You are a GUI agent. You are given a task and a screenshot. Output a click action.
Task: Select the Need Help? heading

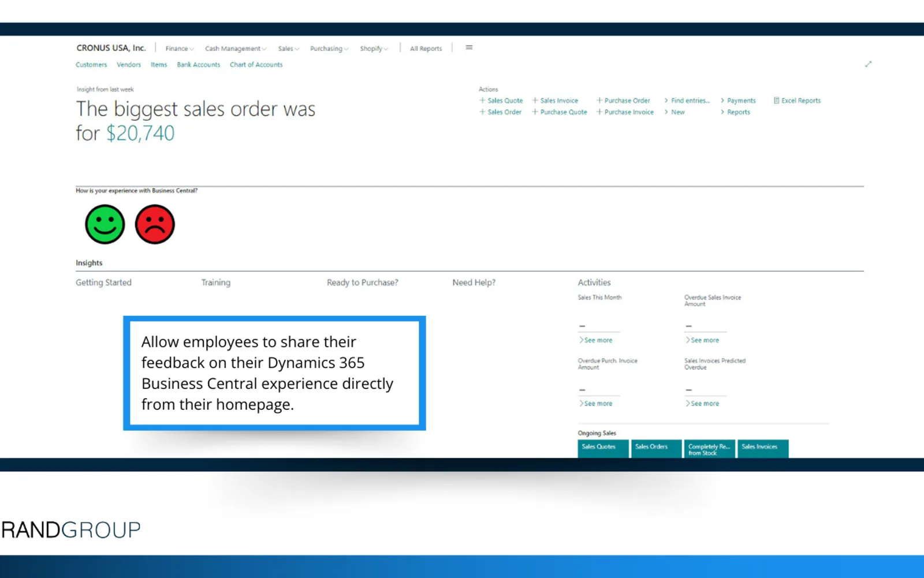pyautogui.click(x=474, y=283)
